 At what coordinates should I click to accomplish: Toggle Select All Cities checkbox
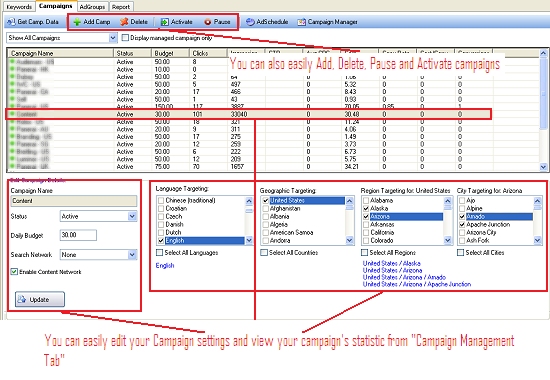pos(461,252)
